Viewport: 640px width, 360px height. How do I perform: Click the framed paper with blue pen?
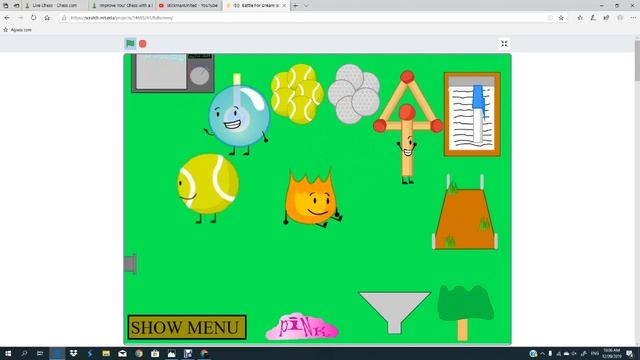click(472, 114)
